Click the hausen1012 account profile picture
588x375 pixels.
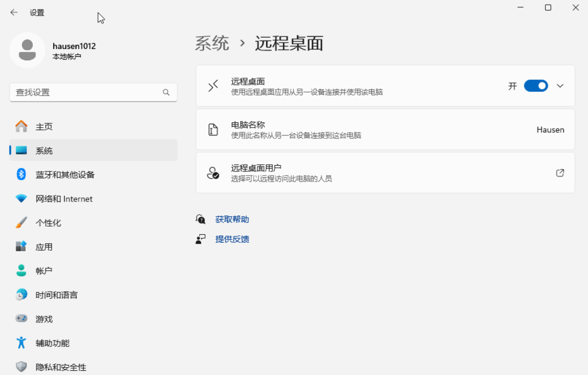pos(27,50)
